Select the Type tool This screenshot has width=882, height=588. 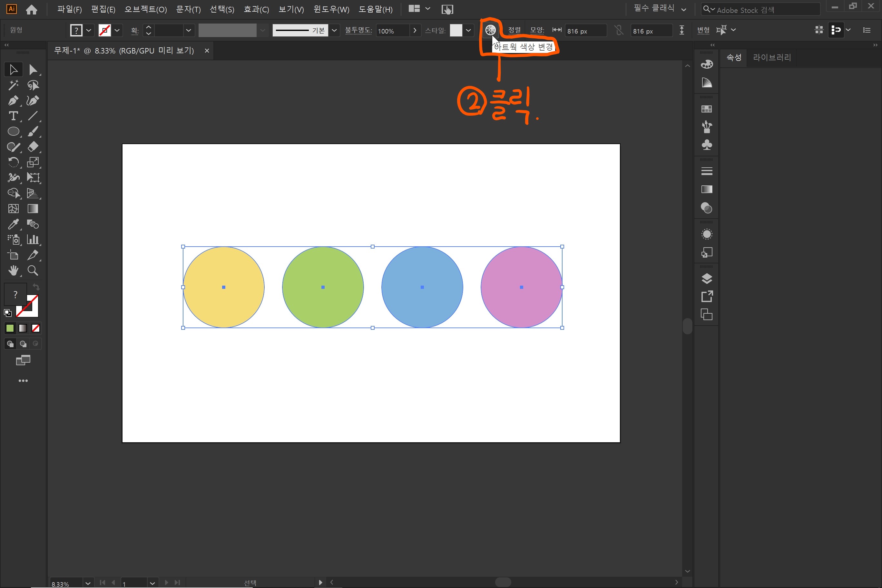click(x=13, y=116)
